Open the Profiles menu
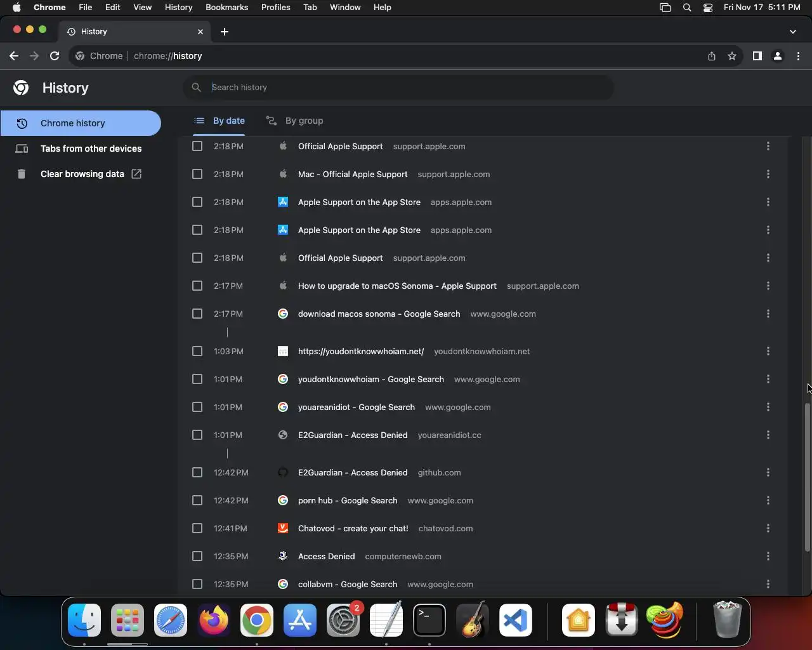 click(x=276, y=8)
